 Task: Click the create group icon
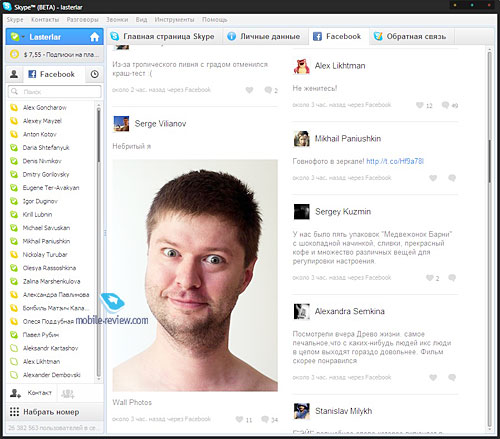(68, 394)
